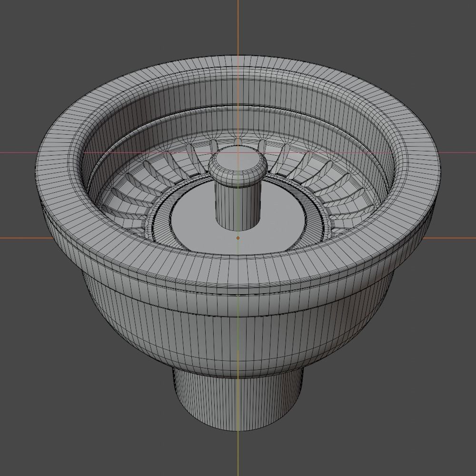Select the rounded stopper knob in the center
476x476 pixels.
tap(238, 166)
